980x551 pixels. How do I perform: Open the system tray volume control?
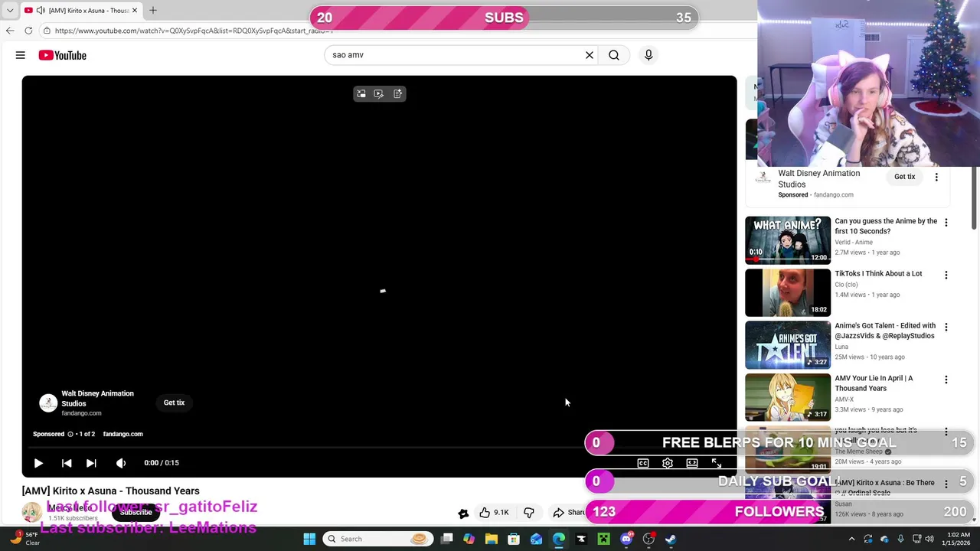point(929,539)
